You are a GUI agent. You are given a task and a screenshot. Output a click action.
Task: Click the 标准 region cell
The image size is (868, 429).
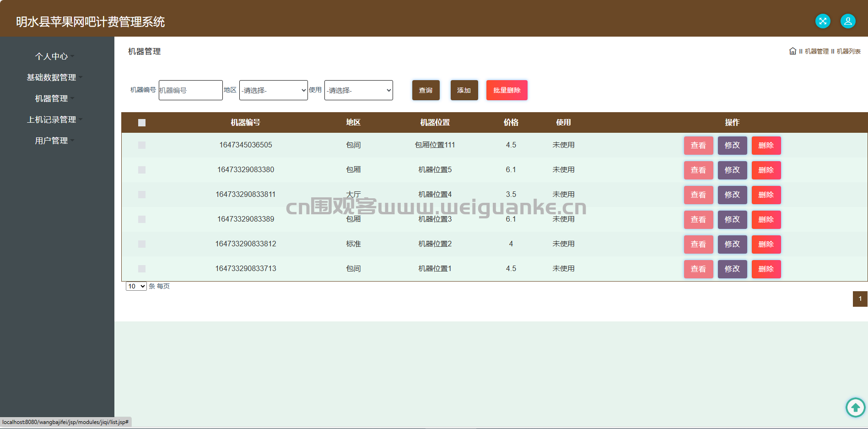[x=353, y=244]
